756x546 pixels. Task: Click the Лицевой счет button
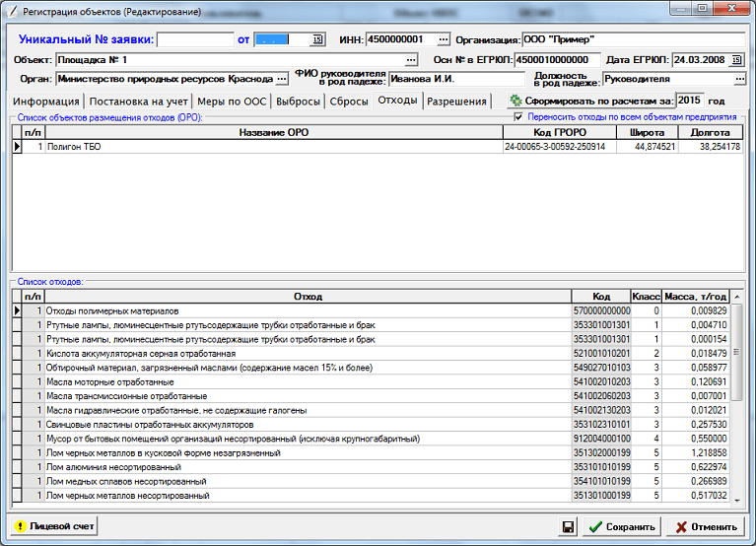[53, 526]
